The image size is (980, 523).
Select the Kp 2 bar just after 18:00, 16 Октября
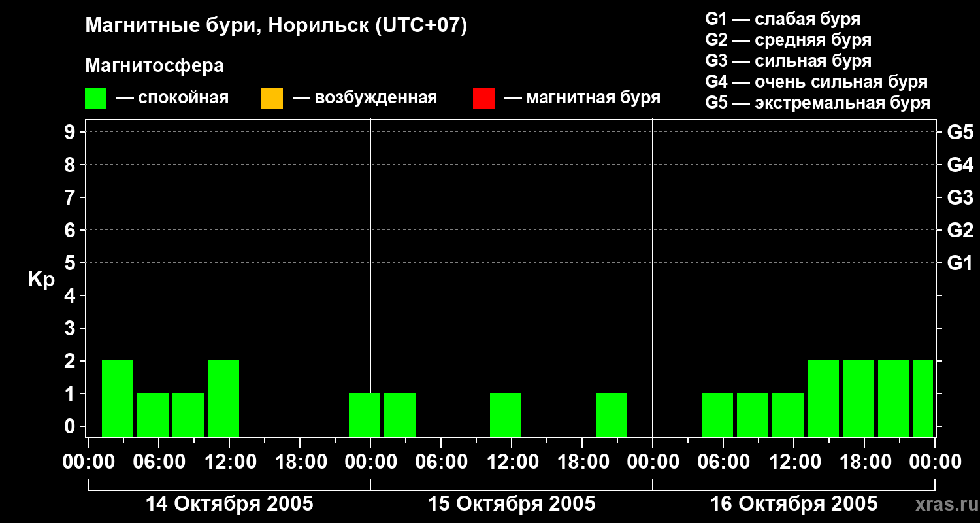tap(894, 398)
